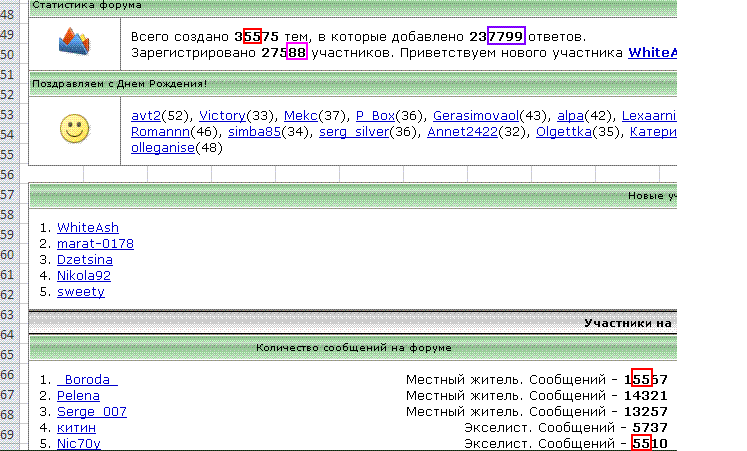This screenshot has width=747, height=451.
Task: Open the serg_silver birthday link
Action: pos(354,132)
